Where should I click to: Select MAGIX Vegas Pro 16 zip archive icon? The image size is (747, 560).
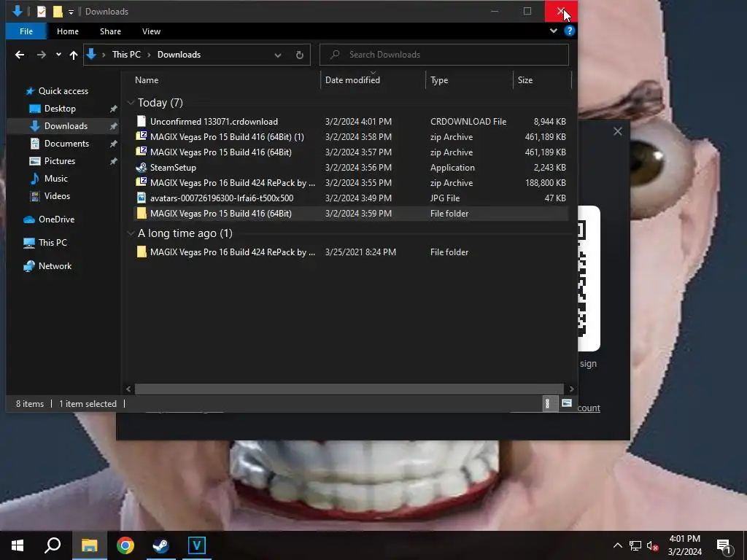(x=141, y=183)
